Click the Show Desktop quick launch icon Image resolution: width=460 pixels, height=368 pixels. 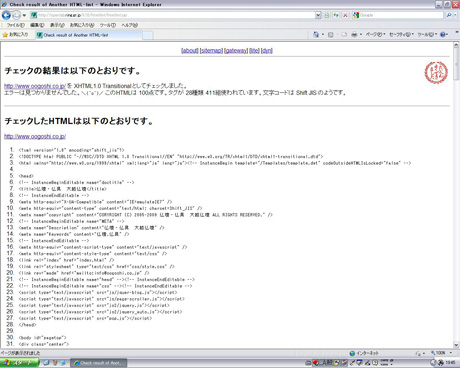pos(47,363)
